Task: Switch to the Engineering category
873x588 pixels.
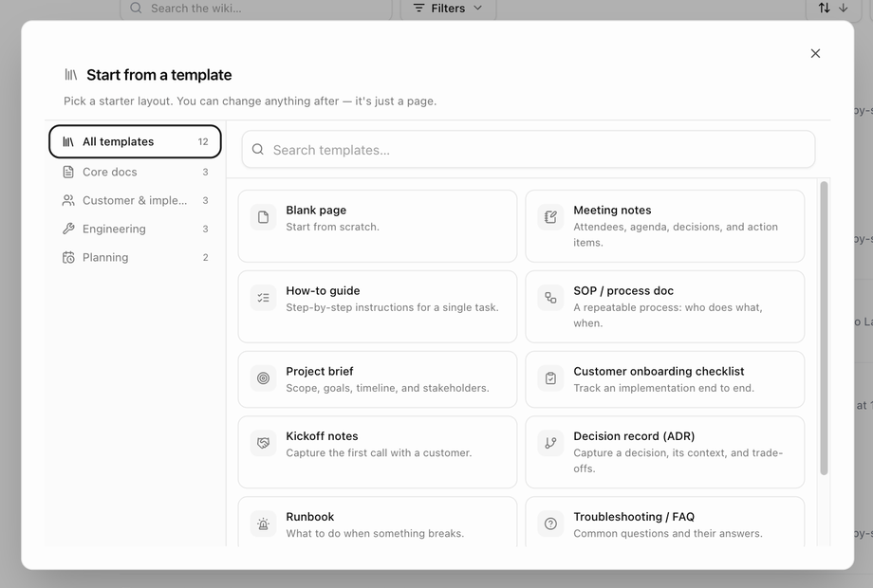Action: point(135,229)
